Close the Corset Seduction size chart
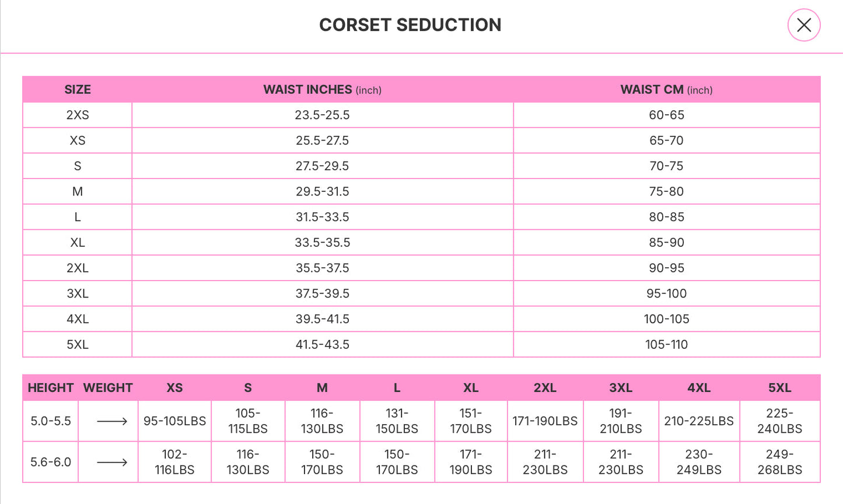Screen dimensions: 843x504 click(x=803, y=25)
